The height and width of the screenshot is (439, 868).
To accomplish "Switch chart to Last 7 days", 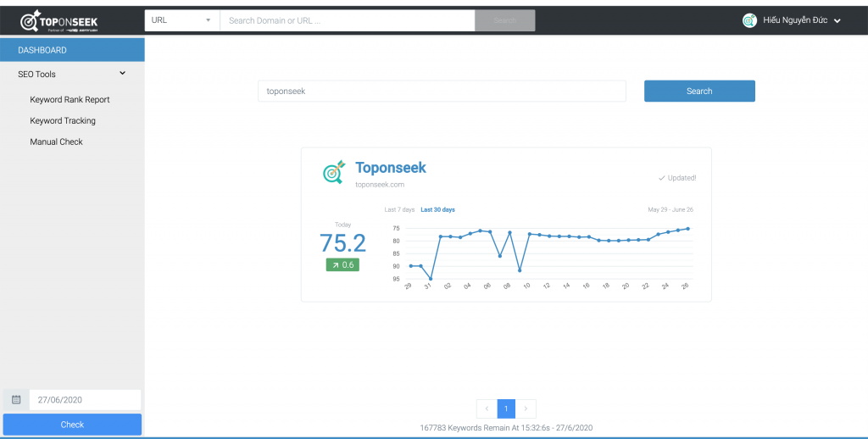I will tap(399, 209).
